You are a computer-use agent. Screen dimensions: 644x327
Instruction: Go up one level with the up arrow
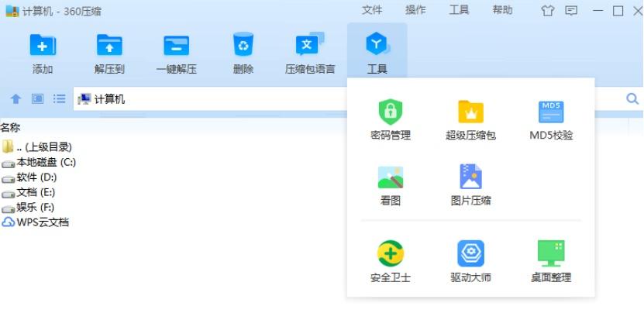15,98
